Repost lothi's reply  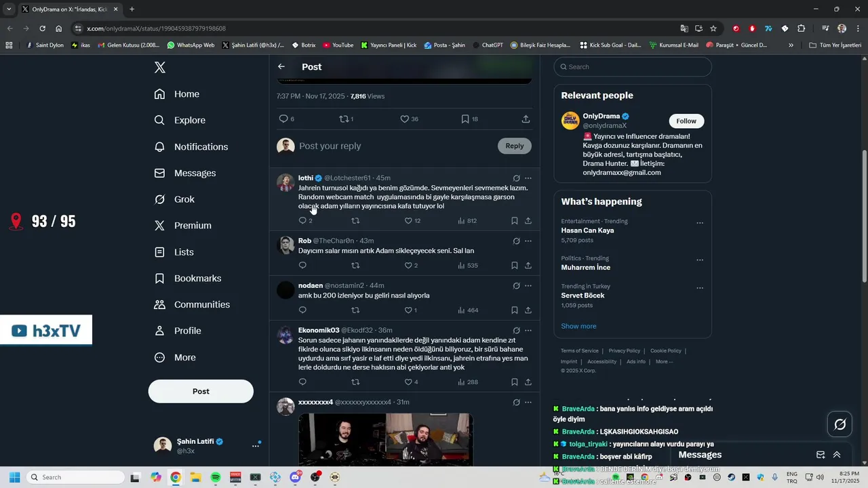pyautogui.click(x=355, y=221)
